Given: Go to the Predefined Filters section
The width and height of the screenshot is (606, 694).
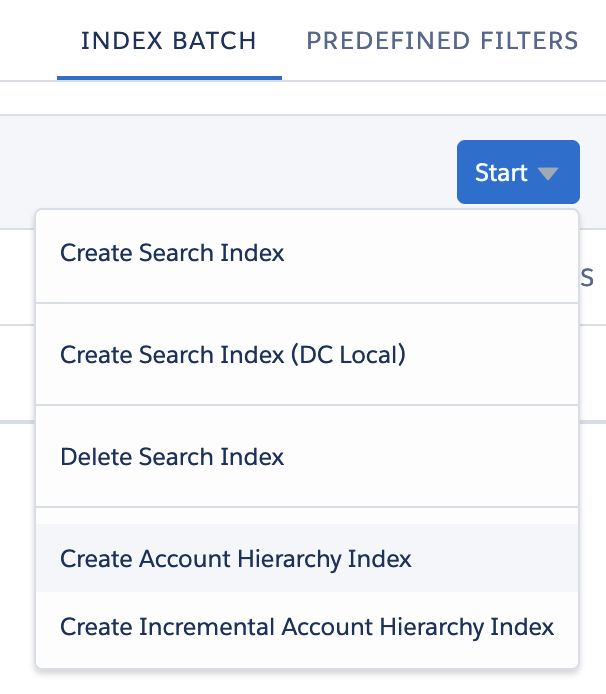Looking at the screenshot, I should click(442, 41).
